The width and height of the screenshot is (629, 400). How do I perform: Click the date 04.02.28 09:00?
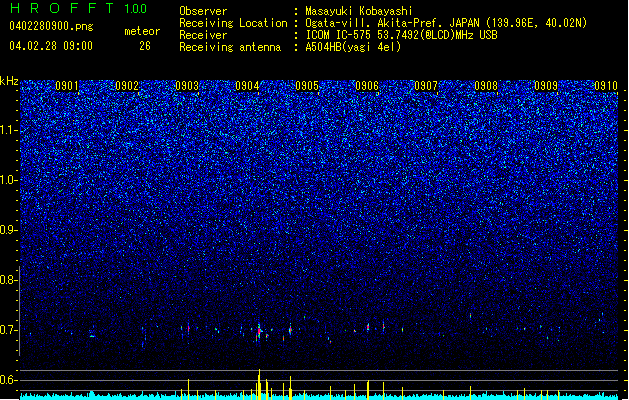click(51, 46)
